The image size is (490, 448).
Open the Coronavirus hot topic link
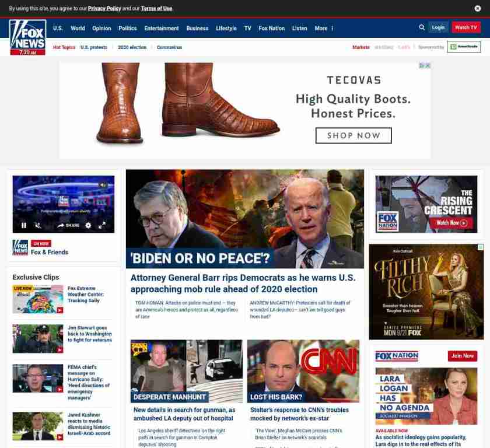169,47
